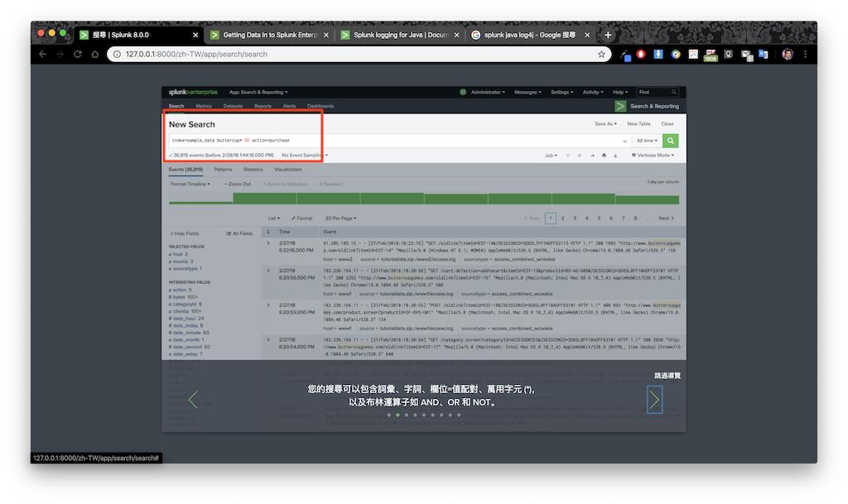Image resolution: width=848 pixels, height=504 pixels.
Task: Click the green magnifier search button
Action: (670, 141)
